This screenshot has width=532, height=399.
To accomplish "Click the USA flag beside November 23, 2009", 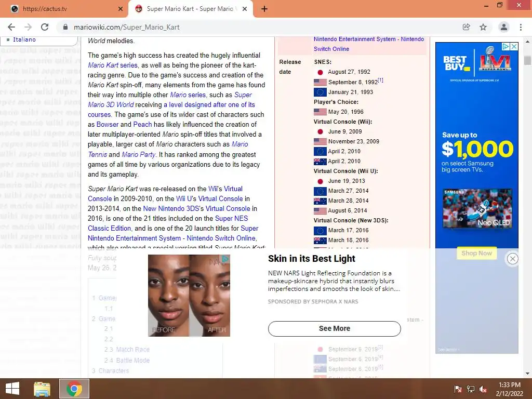I will 320,141.
